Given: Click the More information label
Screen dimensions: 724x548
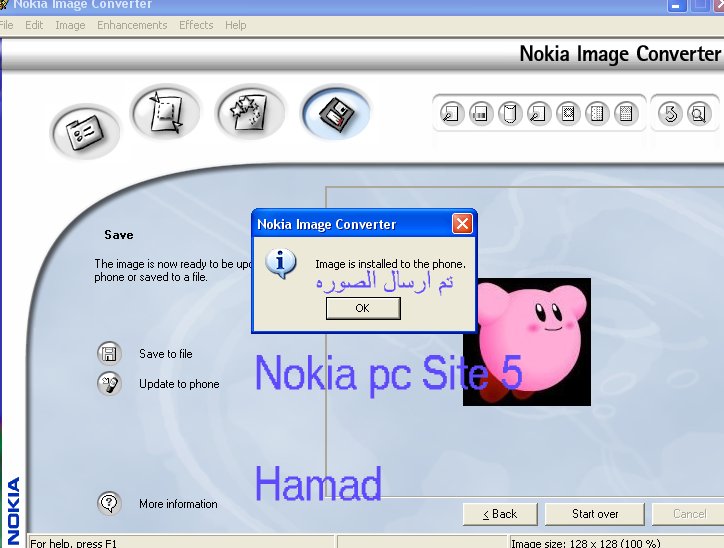Looking at the screenshot, I should 178,504.
